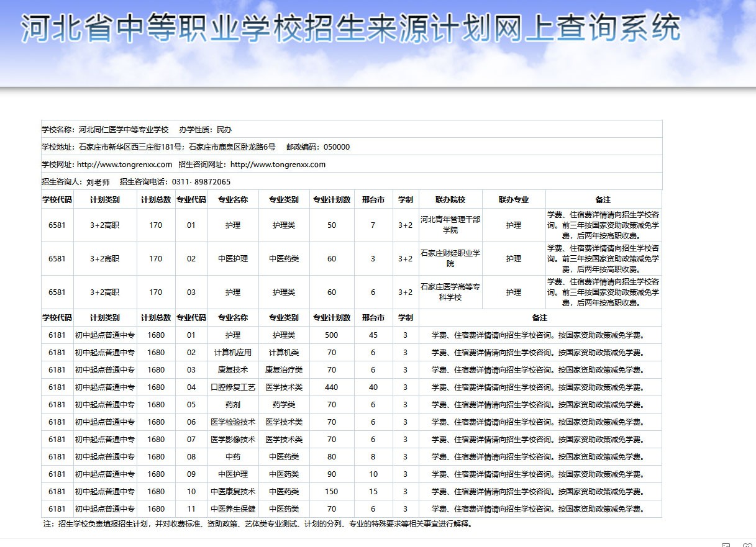Viewport: 756px width, 547px height.
Task: Click the 联办院校 column header
Action: click(450, 200)
